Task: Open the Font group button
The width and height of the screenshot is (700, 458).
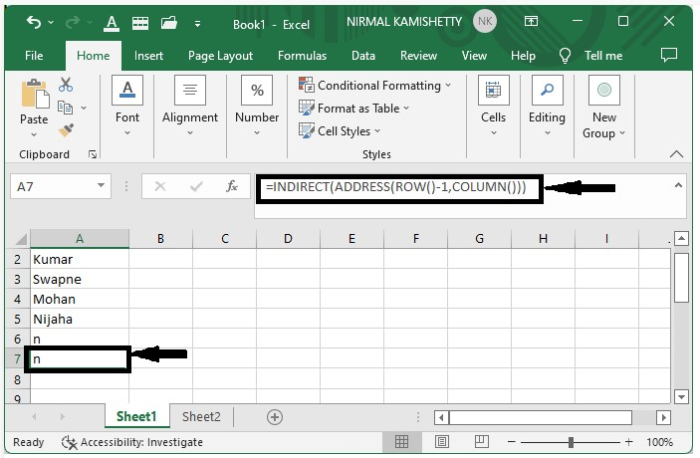Action: pyautogui.click(x=127, y=106)
